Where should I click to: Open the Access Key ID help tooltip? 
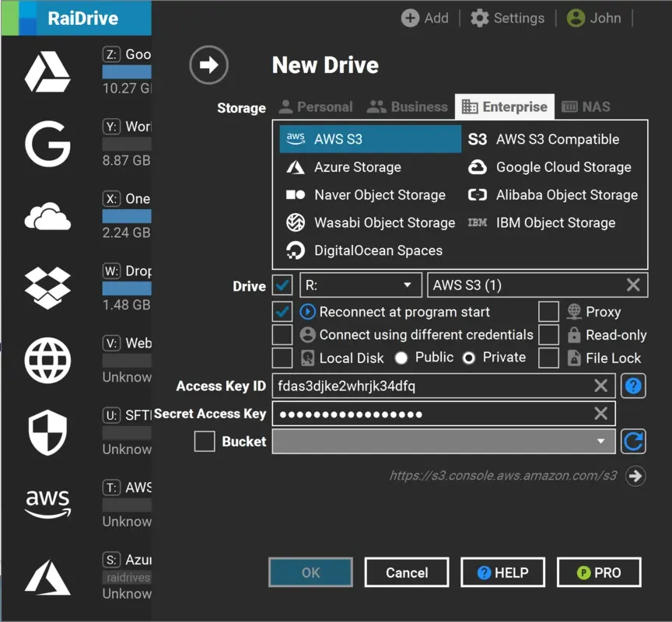(633, 386)
